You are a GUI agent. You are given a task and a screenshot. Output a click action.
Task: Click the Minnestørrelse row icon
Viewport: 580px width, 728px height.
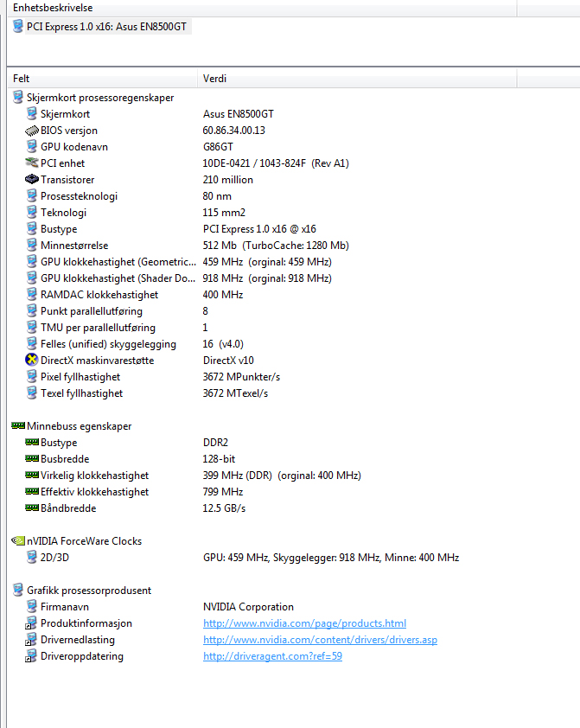tap(32, 245)
